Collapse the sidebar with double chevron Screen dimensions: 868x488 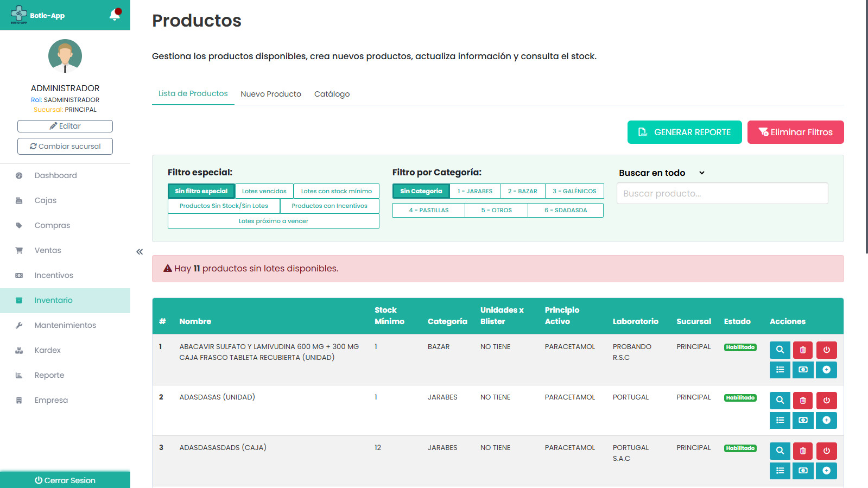tap(140, 252)
